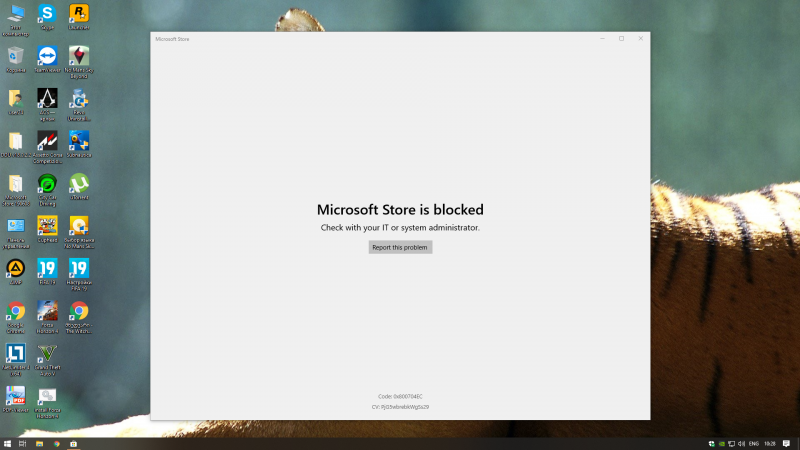Switch to Microsoft Store in the taskbar
Viewport: 800px width, 450px height.
(73, 442)
